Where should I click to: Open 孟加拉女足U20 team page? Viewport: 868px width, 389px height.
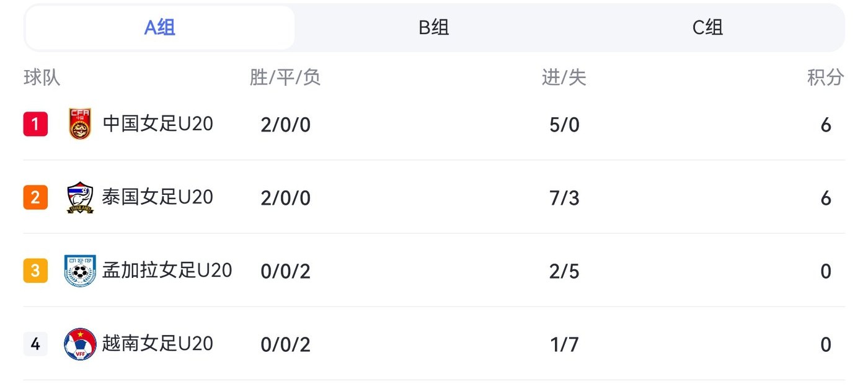[x=167, y=271]
